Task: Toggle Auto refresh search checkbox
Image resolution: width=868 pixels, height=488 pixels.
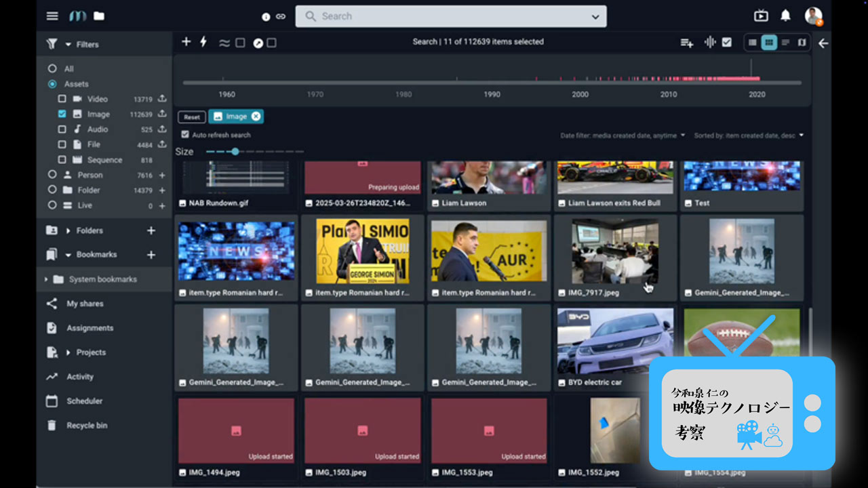Action: (185, 135)
